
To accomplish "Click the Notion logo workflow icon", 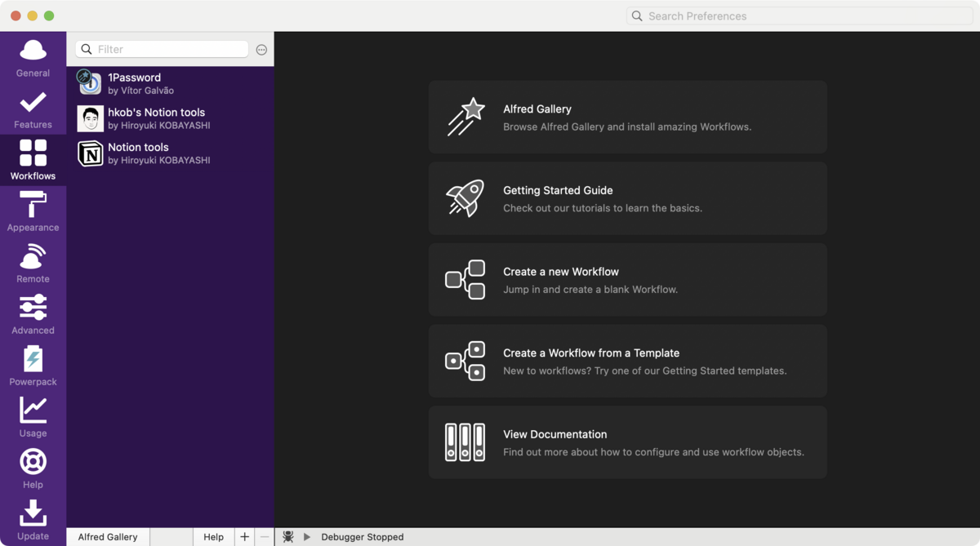I will pos(90,153).
